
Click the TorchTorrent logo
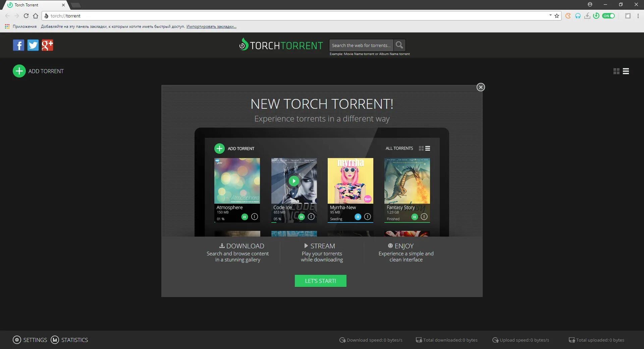click(281, 45)
